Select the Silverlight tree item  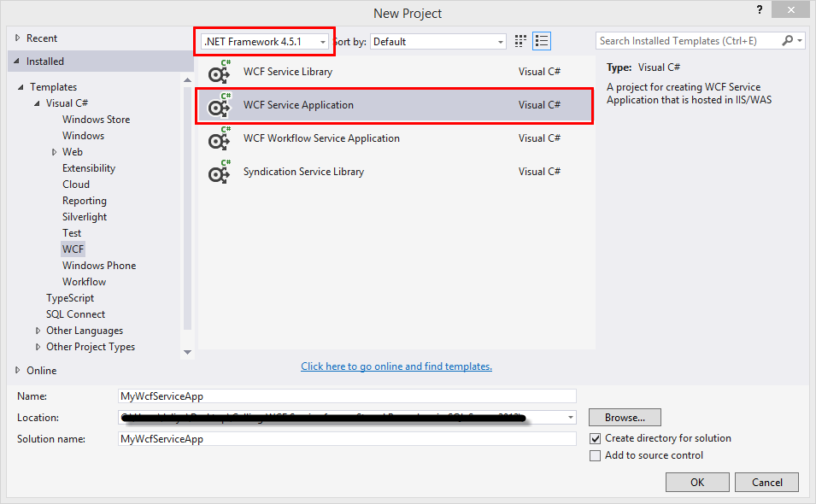click(85, 217)
